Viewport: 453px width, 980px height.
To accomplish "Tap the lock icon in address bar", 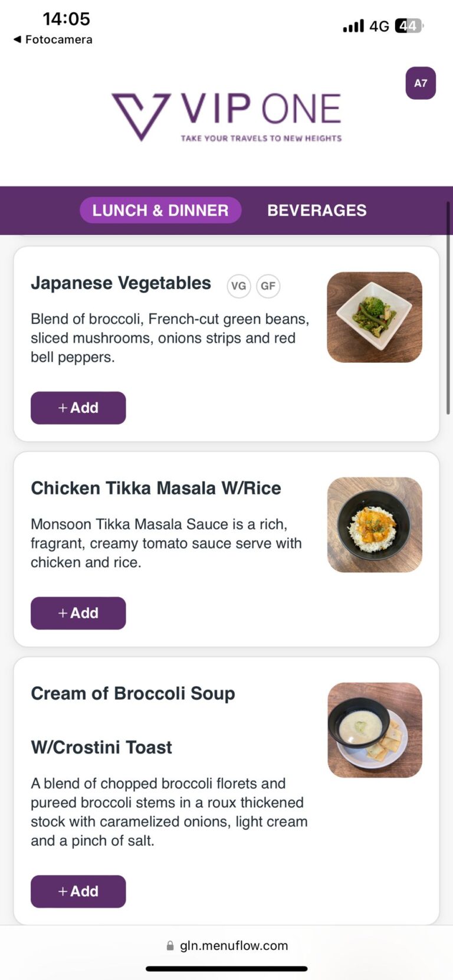I will click(x=170, y=946).
